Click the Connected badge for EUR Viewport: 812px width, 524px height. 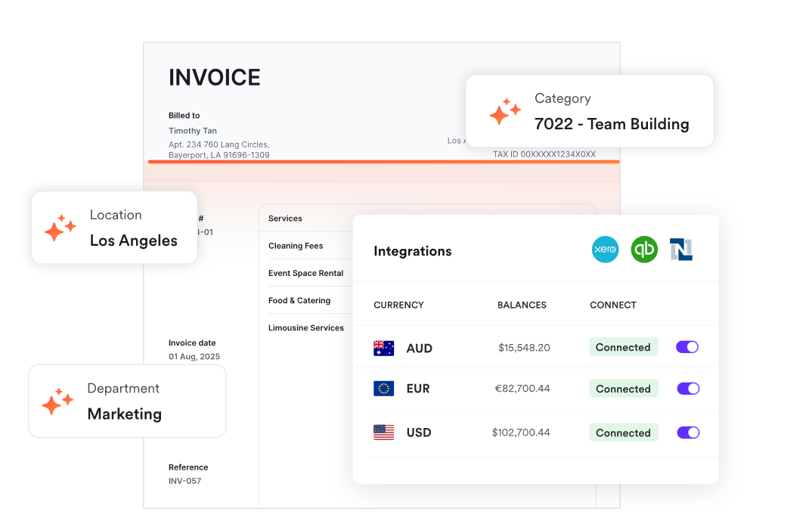(624, 389)
